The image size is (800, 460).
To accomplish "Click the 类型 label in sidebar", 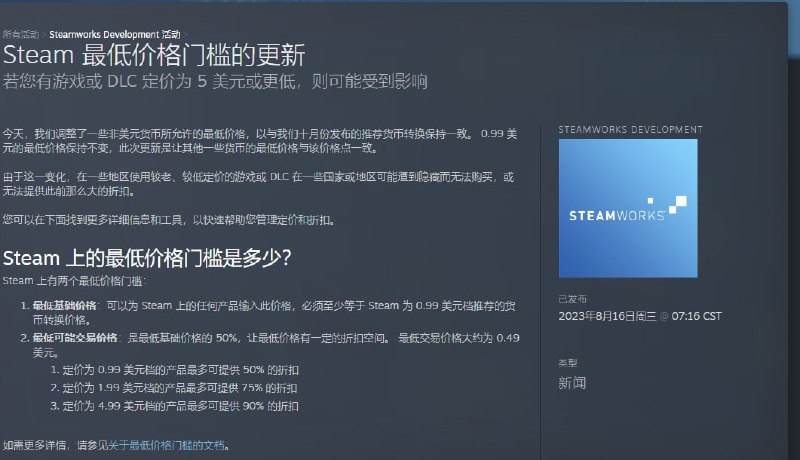I will click(567, 363).
